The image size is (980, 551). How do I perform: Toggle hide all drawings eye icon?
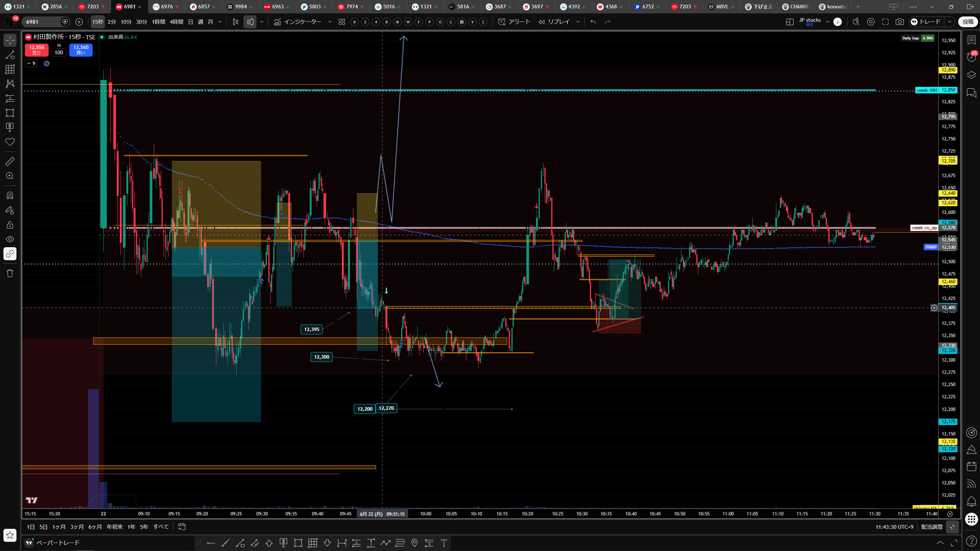tap(10, 239)
